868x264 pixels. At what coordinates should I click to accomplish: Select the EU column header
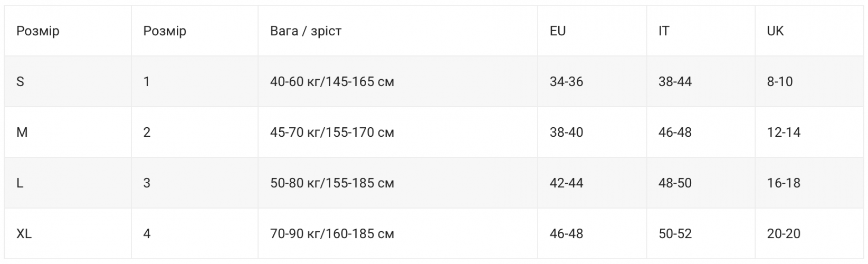pos(558,31)
